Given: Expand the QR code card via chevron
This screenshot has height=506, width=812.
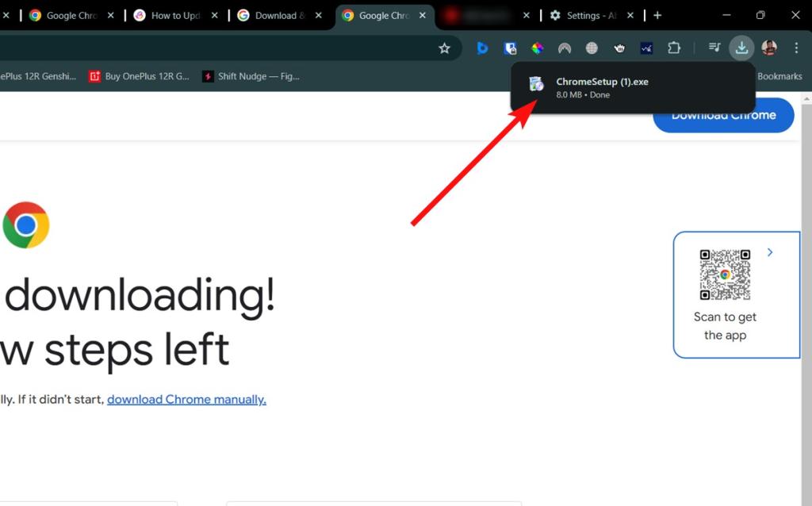Looking at the screenshot, I should 770,251.
